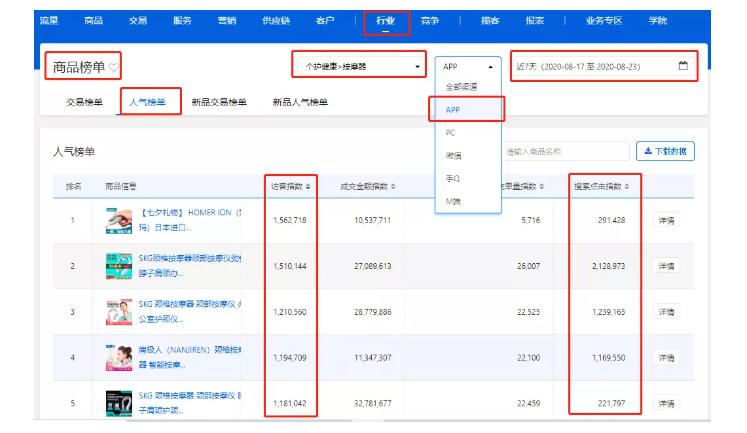The width and height of the screenshot is (747, 433).
Task: Open 详情 for rank 1 HOMER ION
Action: point(666,220)
